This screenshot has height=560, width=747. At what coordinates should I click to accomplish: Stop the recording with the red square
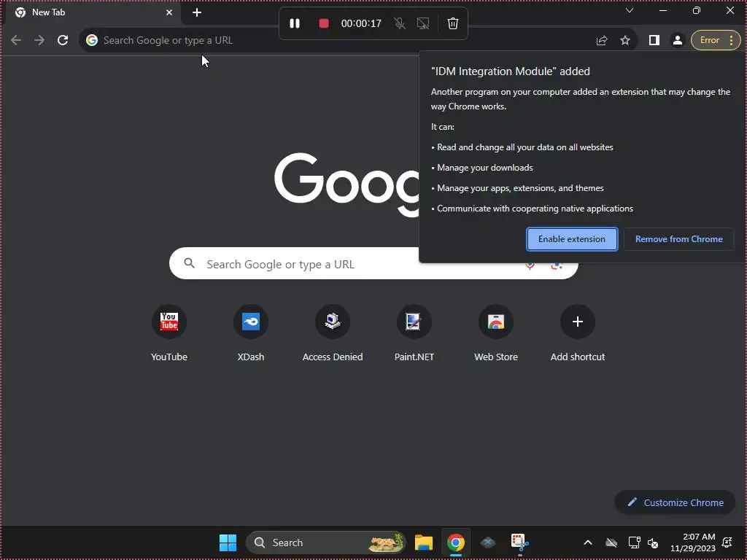pos(323,23)
